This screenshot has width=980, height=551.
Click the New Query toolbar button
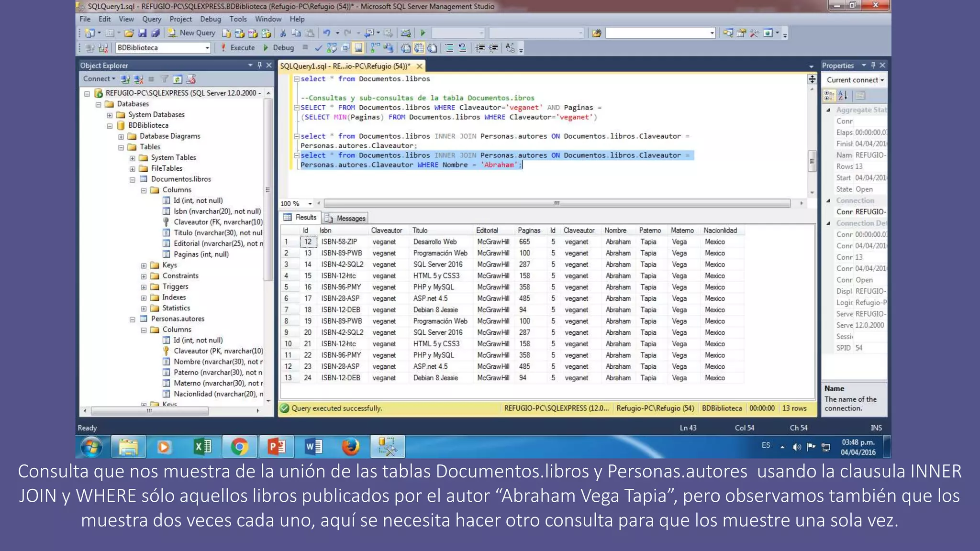(x=191, y=33)
